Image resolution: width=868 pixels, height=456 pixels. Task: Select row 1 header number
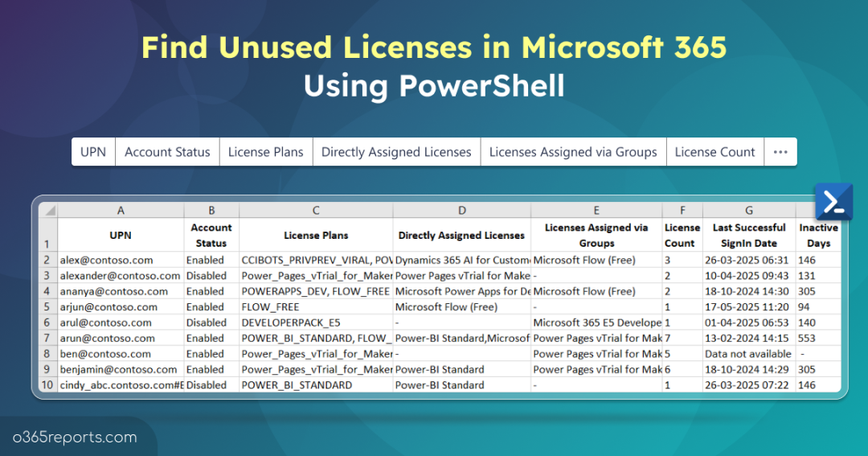47,236
